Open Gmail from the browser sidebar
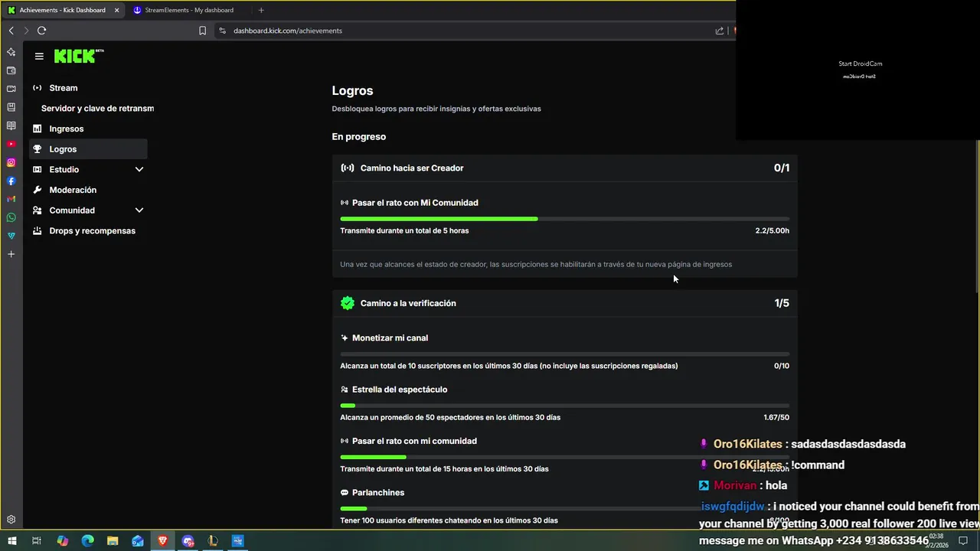Image resolution: width=980 pixels, height=551 pixels. 11,199
